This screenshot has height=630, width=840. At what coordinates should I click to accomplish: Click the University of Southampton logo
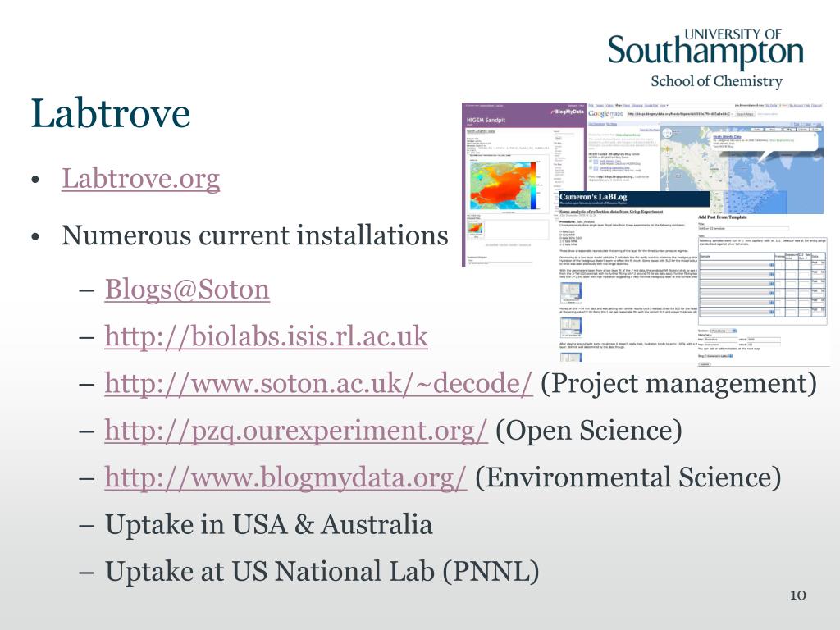click(706, 49)
